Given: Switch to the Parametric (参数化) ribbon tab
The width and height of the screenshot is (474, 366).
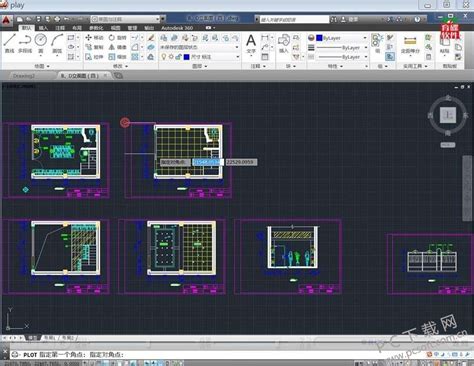Looking at the screenshot, I should (x=96, y=28).
